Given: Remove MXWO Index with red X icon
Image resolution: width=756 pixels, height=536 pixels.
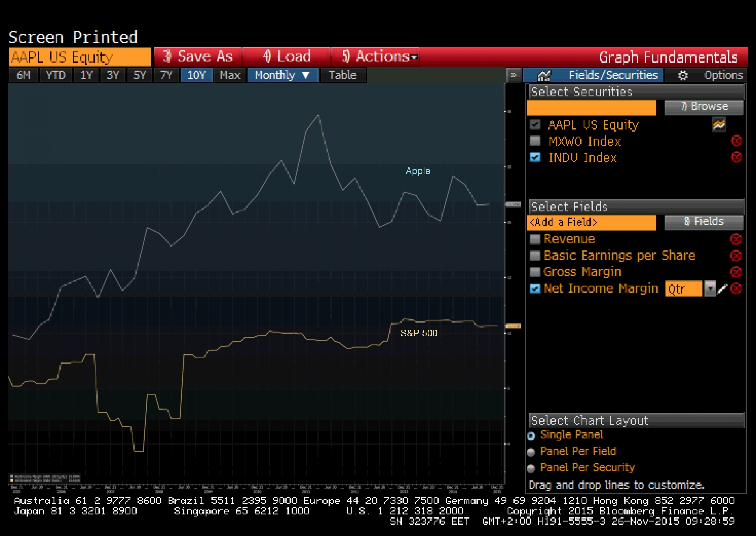Looking at the screenshot, I should coord(736,141).
